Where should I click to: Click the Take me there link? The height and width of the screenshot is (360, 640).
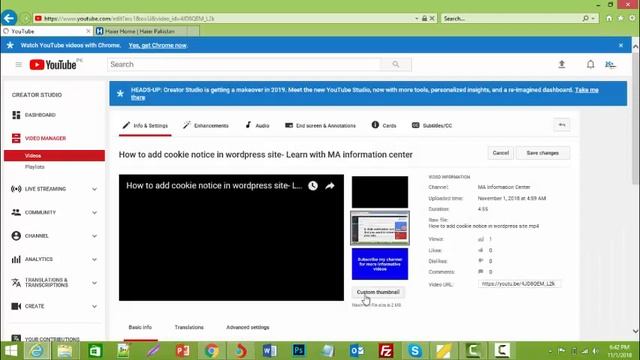587,90
